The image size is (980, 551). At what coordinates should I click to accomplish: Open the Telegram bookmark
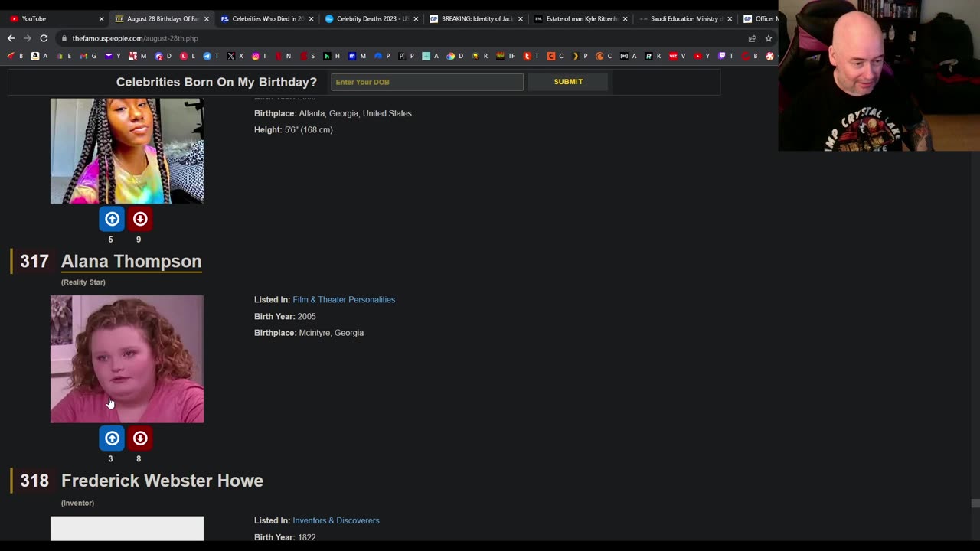211,56
